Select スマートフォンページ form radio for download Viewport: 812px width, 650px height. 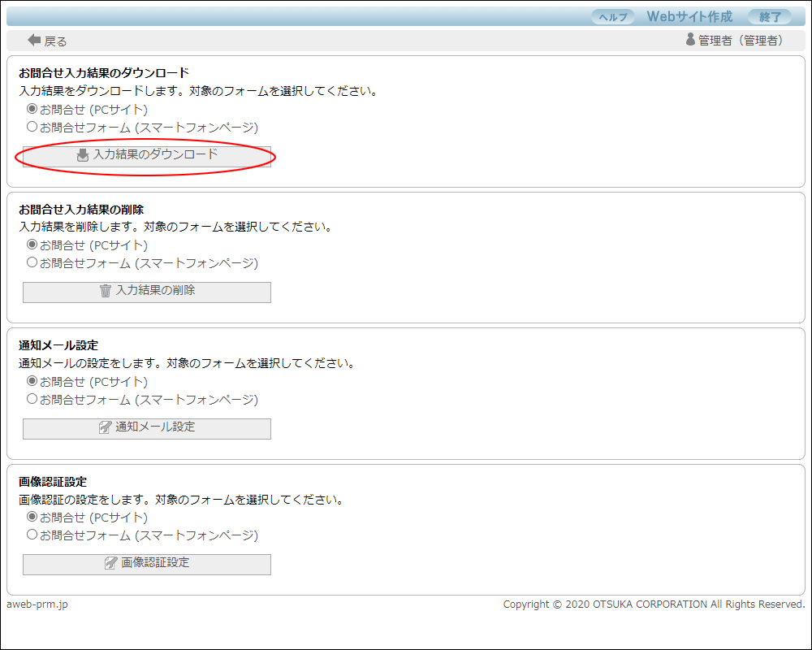pos(32,127)
